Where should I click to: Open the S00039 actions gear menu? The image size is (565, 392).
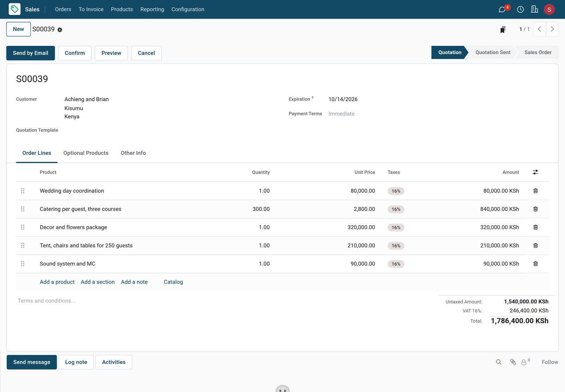60,30
